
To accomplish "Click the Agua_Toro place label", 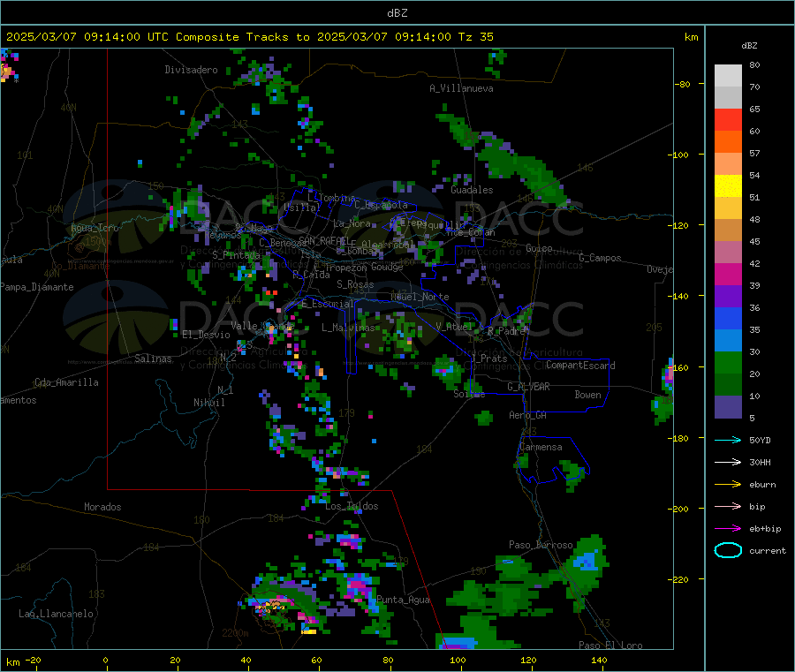I will coord(95,228).
